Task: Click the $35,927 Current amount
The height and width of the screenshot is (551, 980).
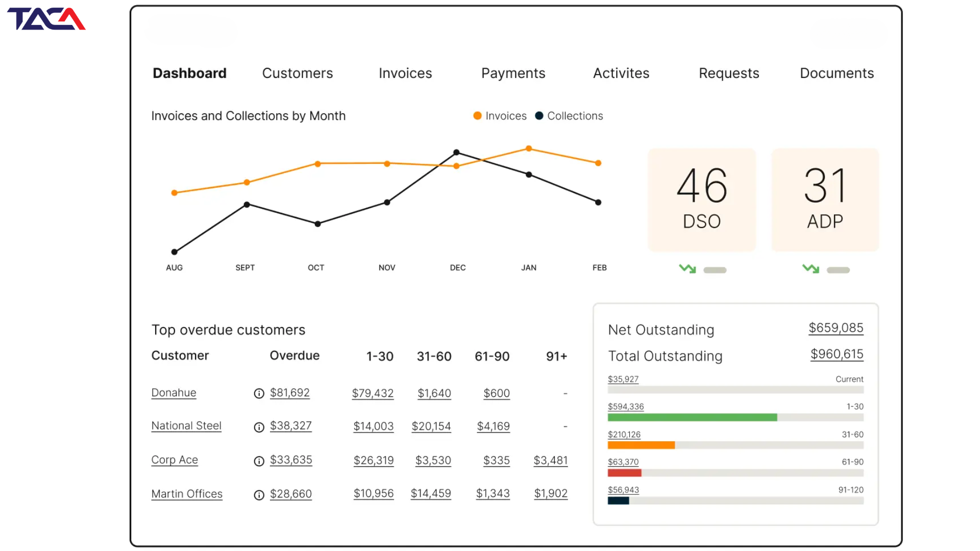Action: point(623,379)
